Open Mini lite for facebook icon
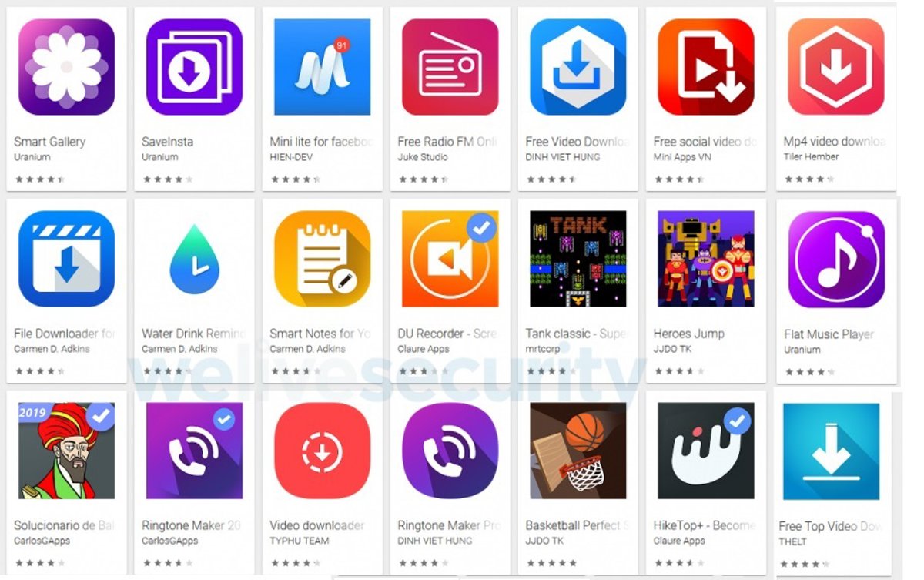This screenshot has height=580, width=924. point(322,67)
